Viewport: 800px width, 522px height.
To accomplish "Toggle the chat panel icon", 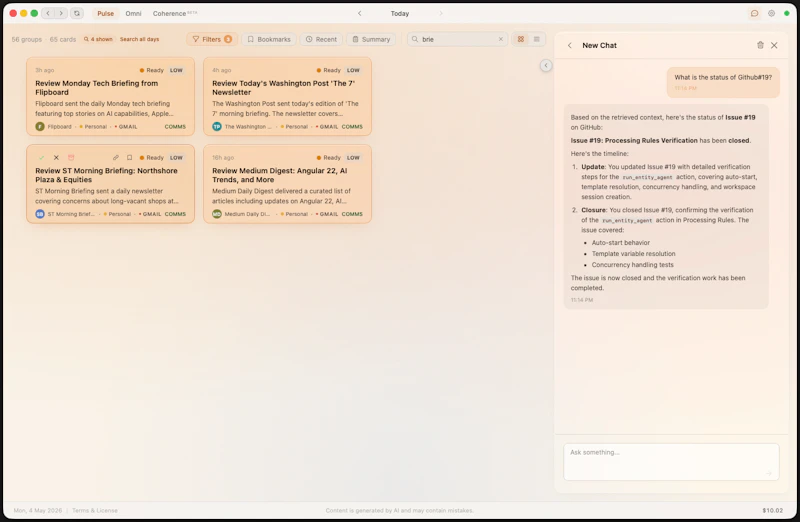I will click(754, 13).
